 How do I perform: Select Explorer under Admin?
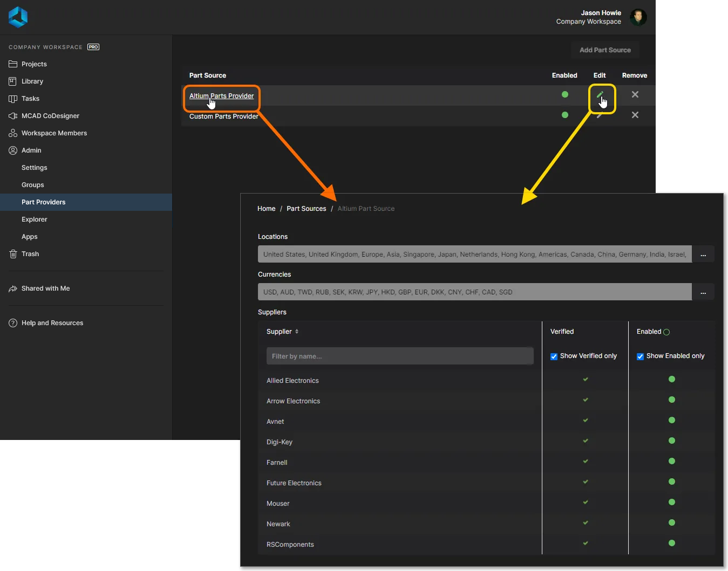tap(35, 219)
